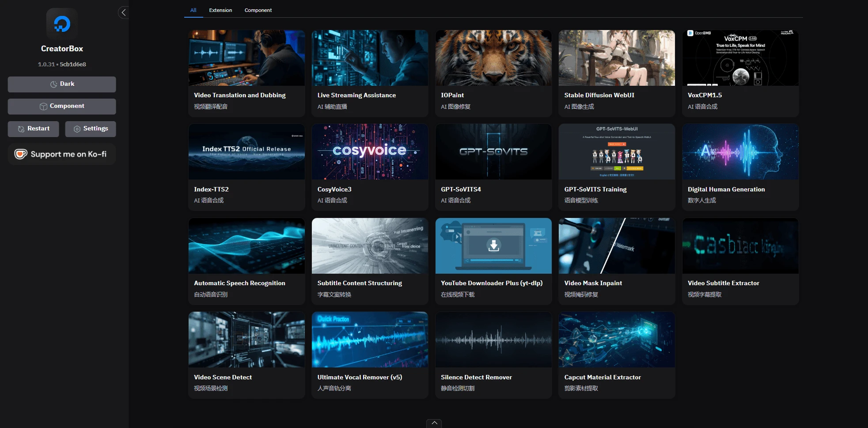Click the Restart button
868x428 pixels.
33,129
